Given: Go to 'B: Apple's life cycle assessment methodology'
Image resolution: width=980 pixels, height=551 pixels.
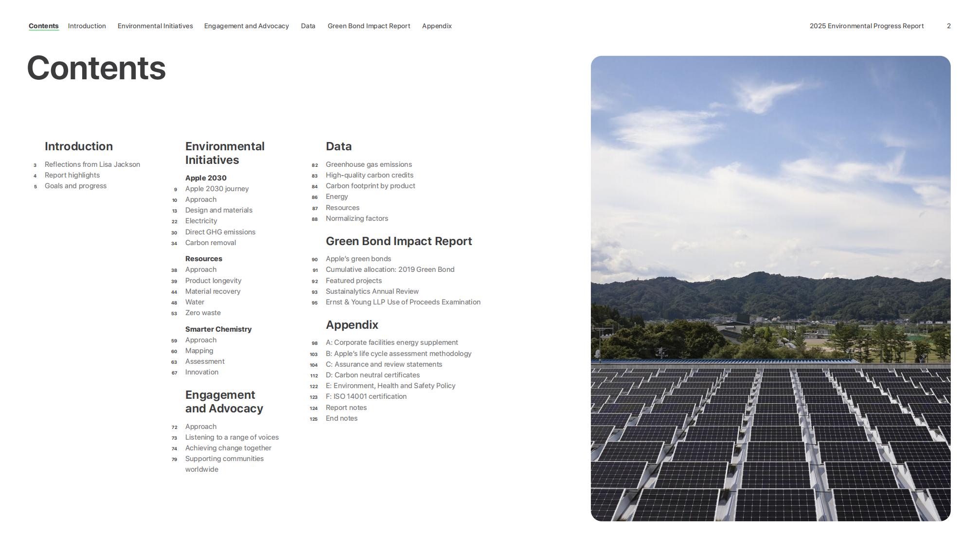Looking at the screenshot, I should coord(399,354).
